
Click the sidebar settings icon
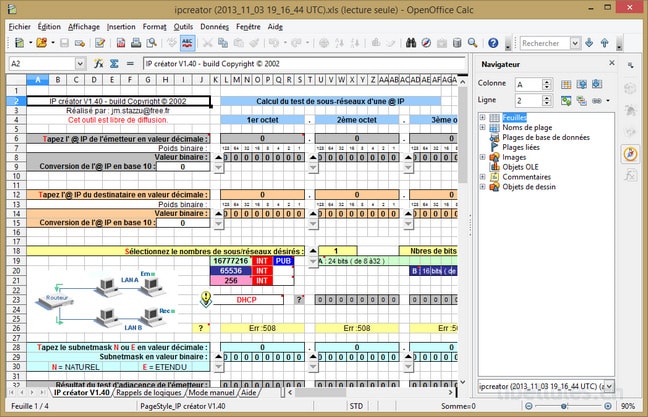[x=631, y=65]
